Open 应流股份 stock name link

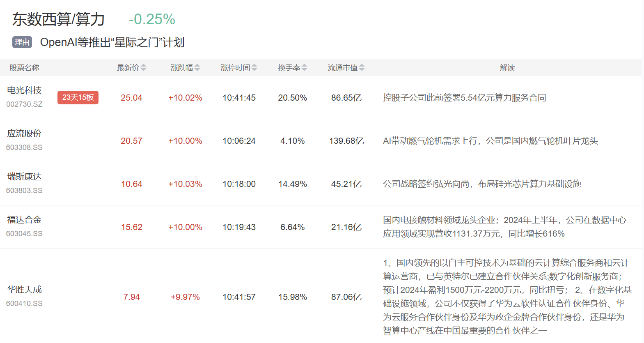tap(24, 134)
